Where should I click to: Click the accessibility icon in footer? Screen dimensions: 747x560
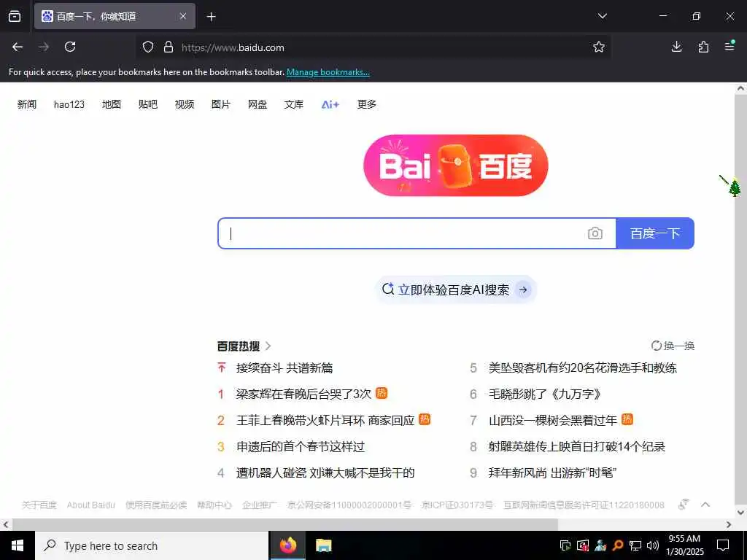tap(684, 505)
